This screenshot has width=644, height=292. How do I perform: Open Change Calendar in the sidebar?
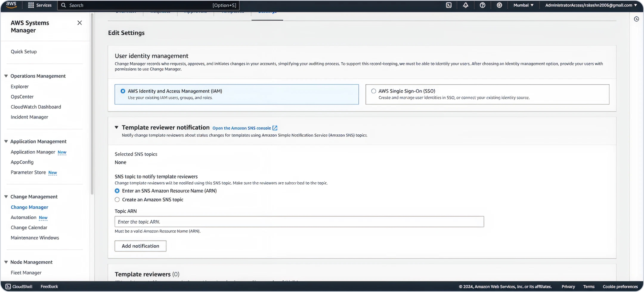(x=29, y=227)
